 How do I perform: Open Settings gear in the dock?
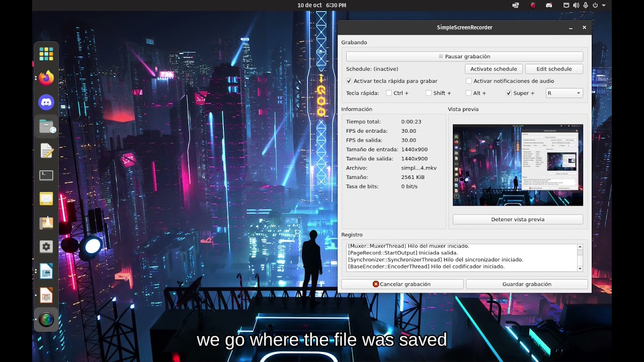click(x=46, y=247)
